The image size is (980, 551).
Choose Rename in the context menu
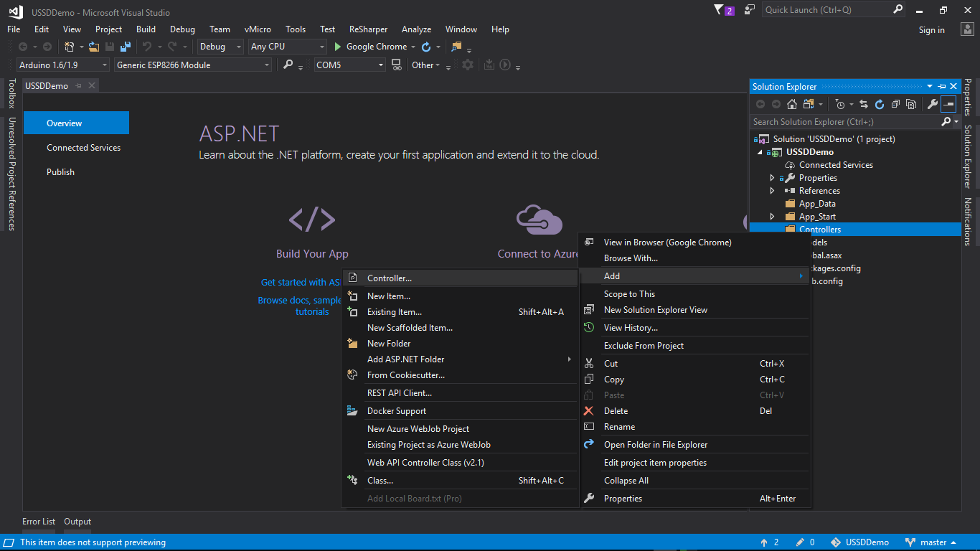694,427
